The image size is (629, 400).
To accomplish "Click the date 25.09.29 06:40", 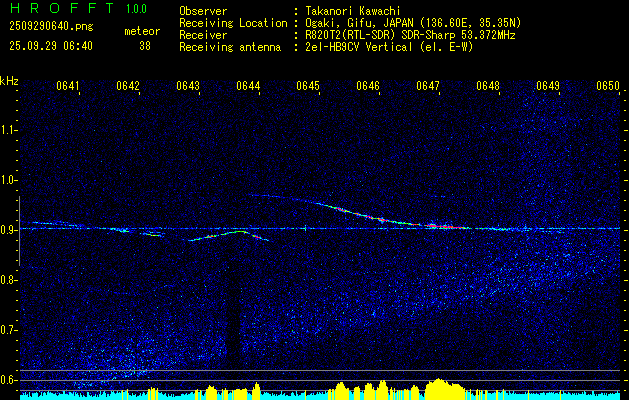I will (x=51, y=46).
